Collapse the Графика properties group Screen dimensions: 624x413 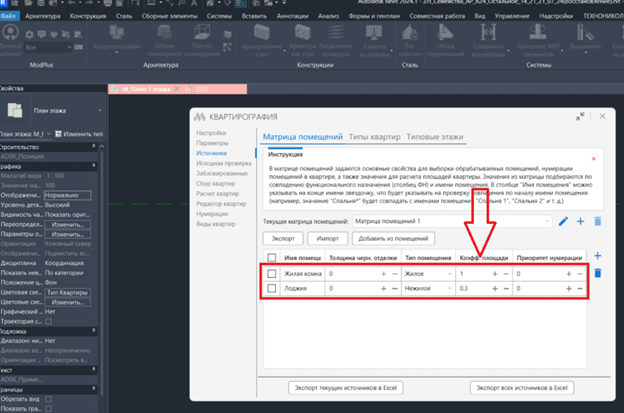94,166
